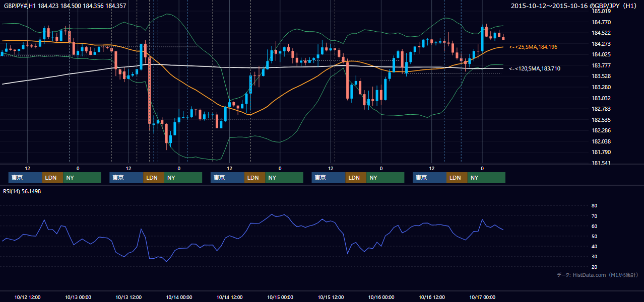This screenshot has height=302, width=644.
Task: Click price axis label 184.522
Action: click(x=601, y=33)
